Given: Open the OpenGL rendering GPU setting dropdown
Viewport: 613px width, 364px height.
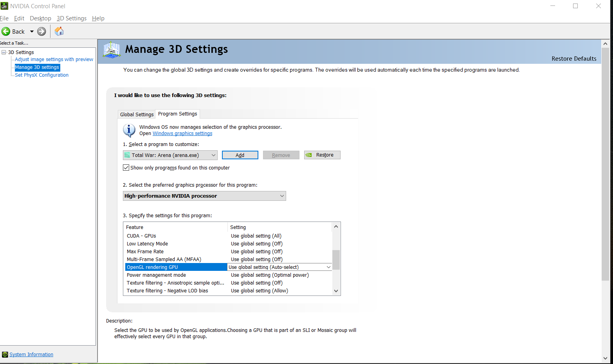Looking at the screenshot, I should 328,267.
